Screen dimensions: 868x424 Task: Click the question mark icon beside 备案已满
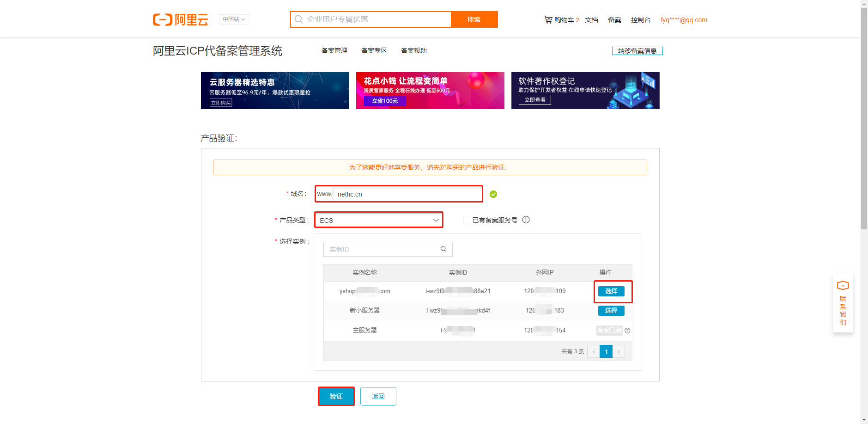[x=627, y=331]
